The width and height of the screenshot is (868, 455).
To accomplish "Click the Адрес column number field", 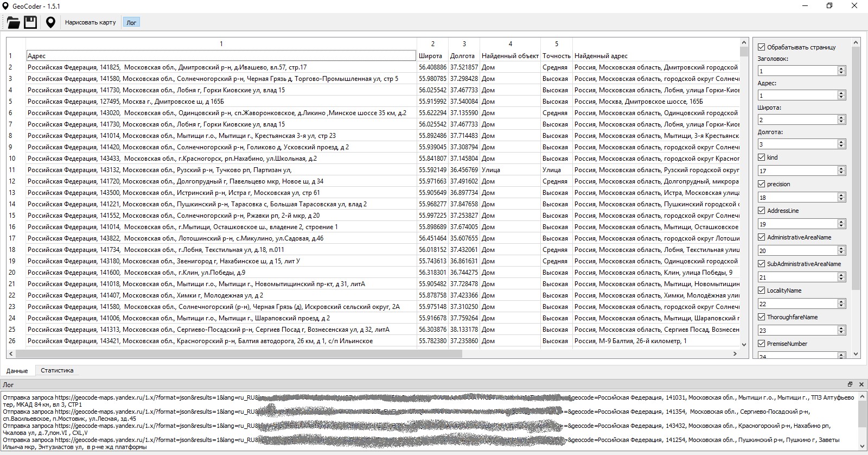I will pyautogui.click(x=797, y=95).
